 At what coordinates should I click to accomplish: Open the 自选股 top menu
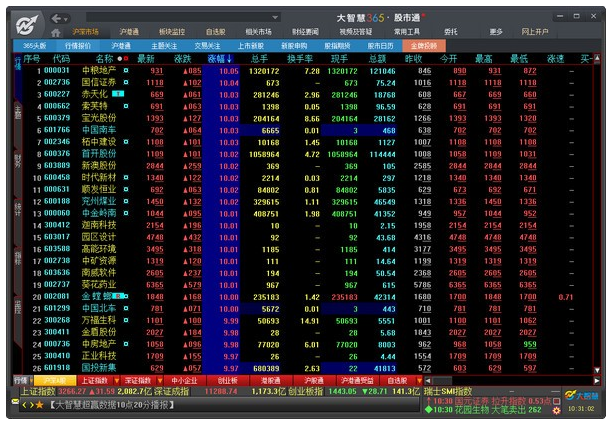pos(216,32)
